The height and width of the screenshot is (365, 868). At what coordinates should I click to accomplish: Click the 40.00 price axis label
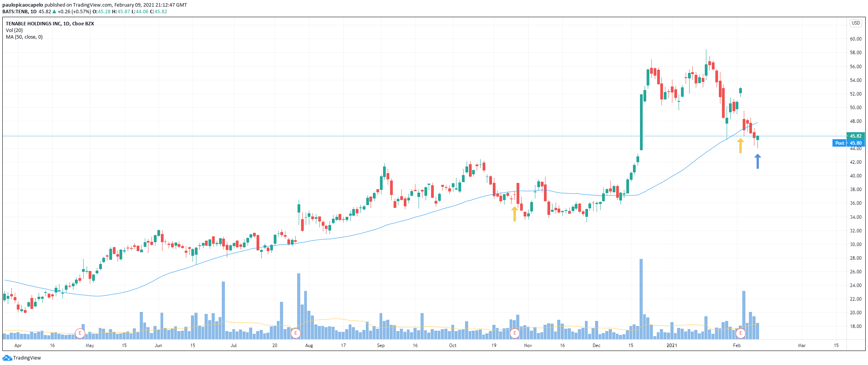[x=856, y=176]
